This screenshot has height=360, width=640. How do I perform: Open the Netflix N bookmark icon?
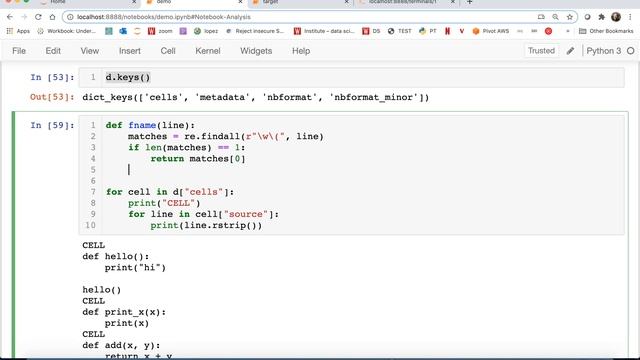coord(447,31)
